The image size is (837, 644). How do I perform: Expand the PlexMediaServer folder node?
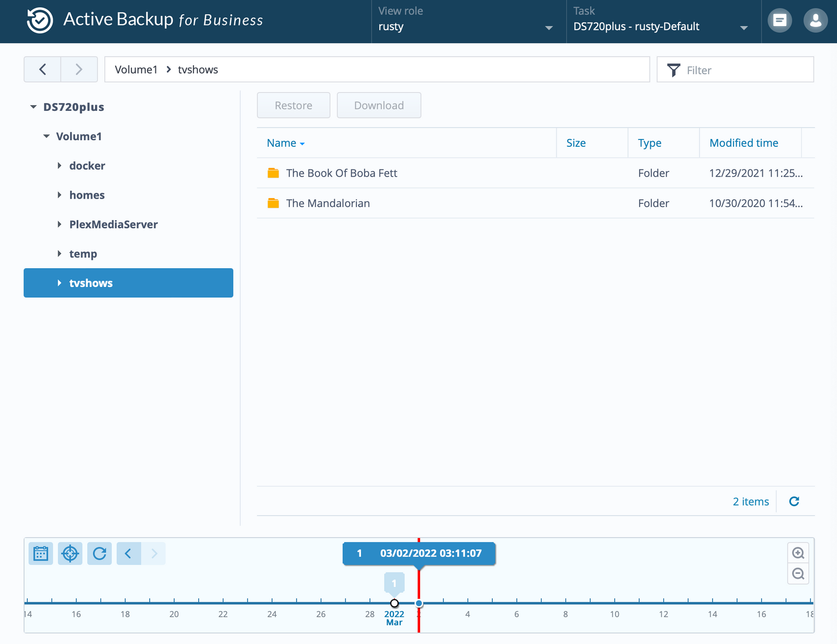(59, 224)
